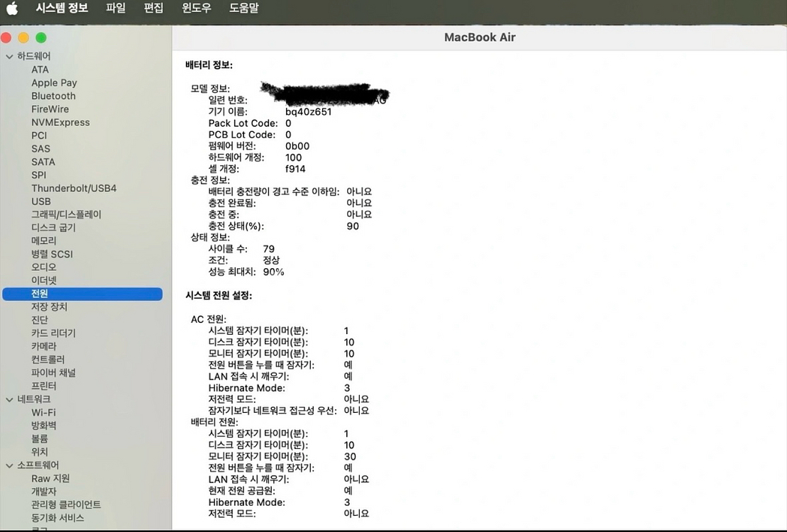Viewport: 787px width, 532px height.
Task: Open Thunderbolt/USB4 information
Action: coord(74,188)
